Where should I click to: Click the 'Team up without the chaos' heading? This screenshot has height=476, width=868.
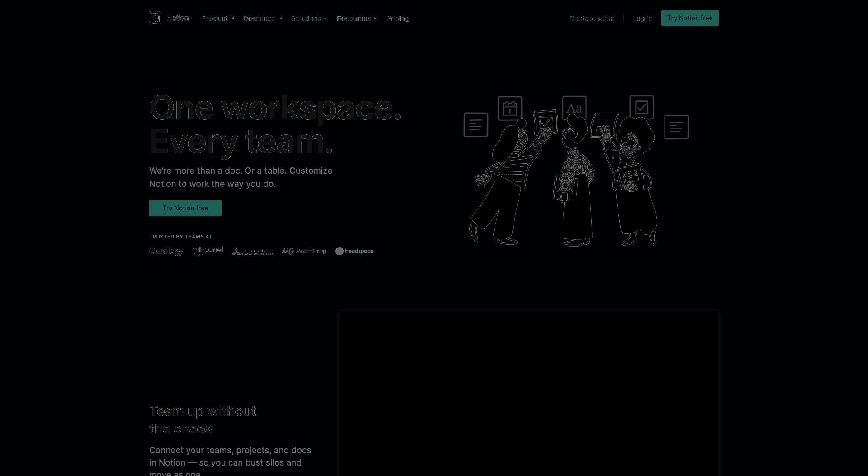point(203,420)
